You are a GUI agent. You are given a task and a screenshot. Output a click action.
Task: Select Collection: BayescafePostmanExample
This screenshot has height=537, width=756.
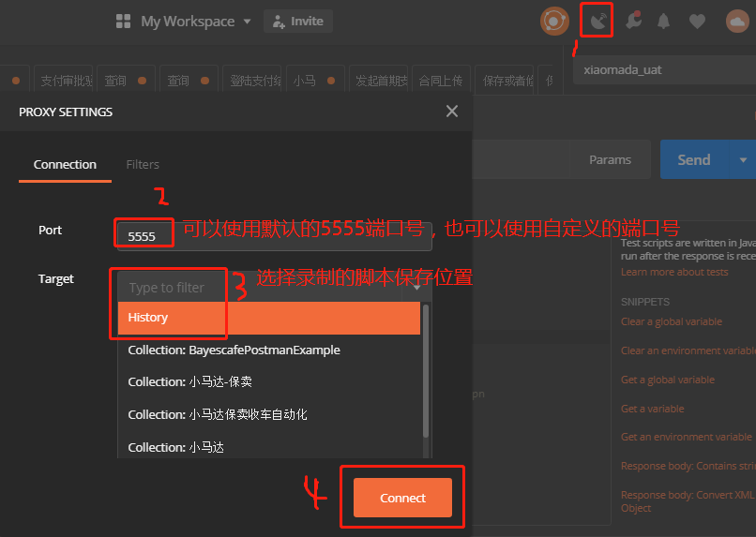(x=269, y=351)
